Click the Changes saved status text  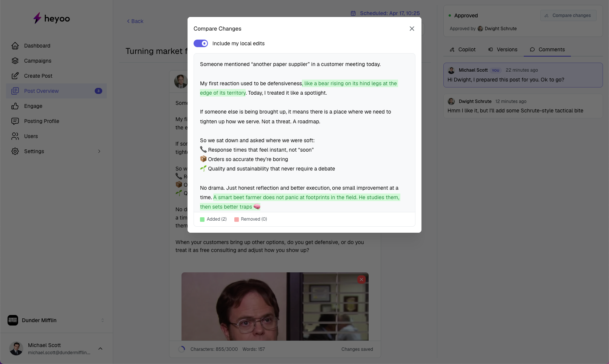coord(357,349)
